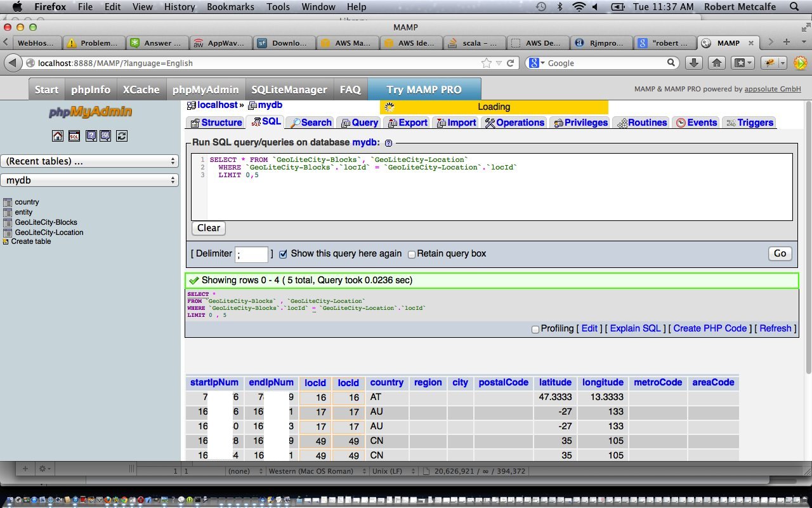Click into the Delimiter input field
The image size is (812, 508).
click(x=252, y=255)
